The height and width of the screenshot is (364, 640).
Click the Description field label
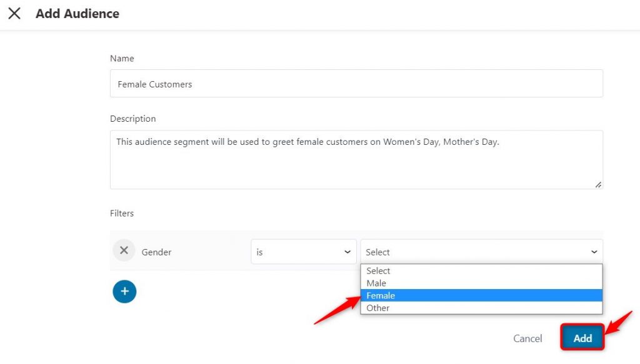pyautogui.click(x=132, y=119)
